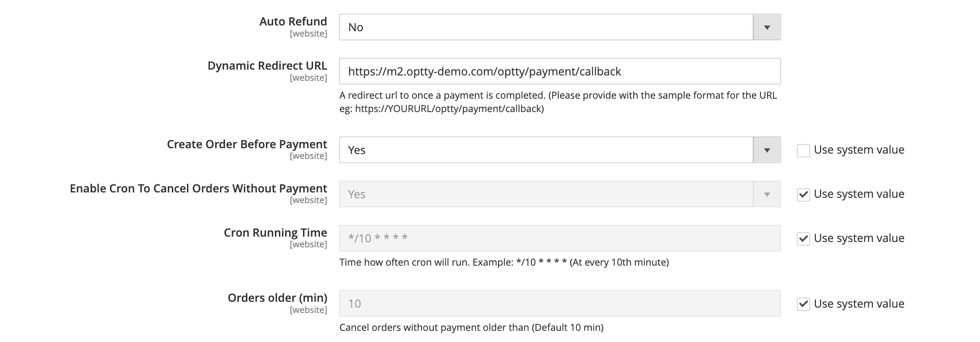Screen dimensions: 980x342
Task: Click the Orders older (min) input field
Action: click(560, 304)
